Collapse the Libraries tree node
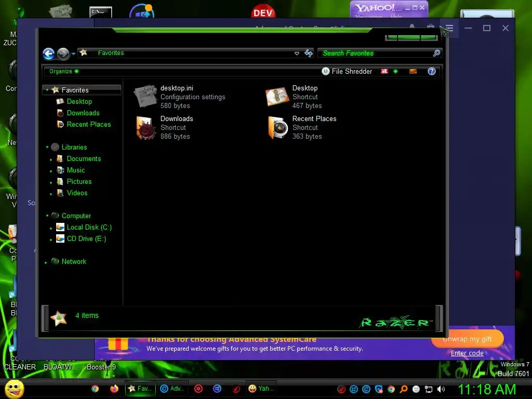The height and width of the screenshot is (399, 532). 47,147
